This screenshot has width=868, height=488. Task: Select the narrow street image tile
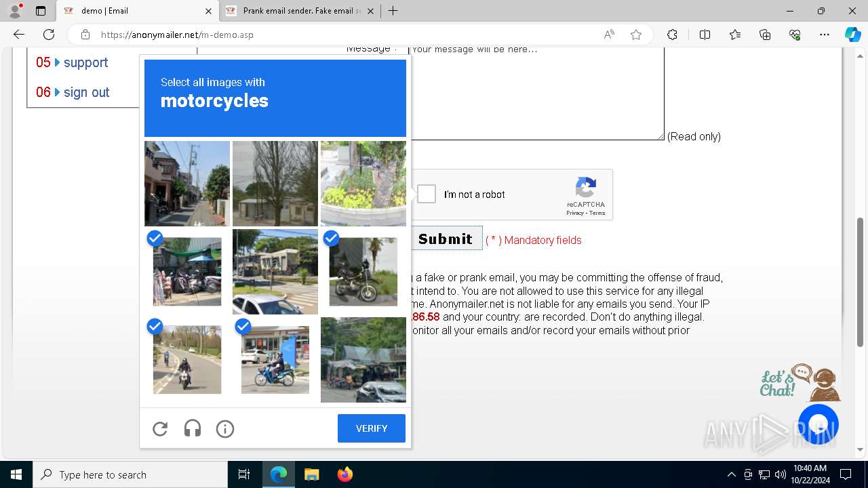point(187,184)
